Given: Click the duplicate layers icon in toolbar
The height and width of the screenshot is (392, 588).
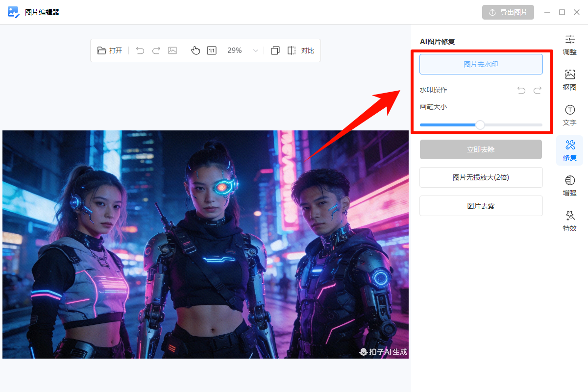Looking at the screenshot, I should (x=275, y=50).
